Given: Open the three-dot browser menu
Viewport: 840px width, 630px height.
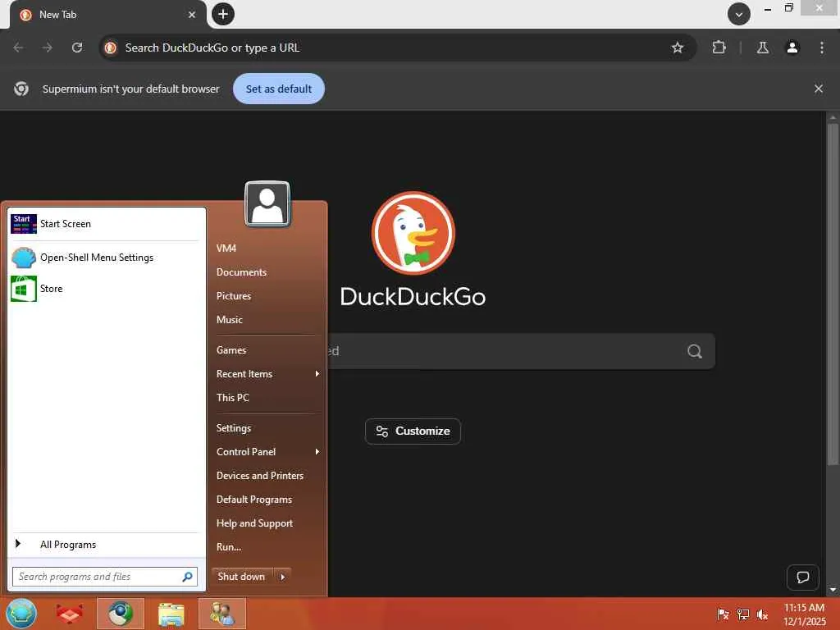Looking at the screenshot, I should (x=822, y=48).
